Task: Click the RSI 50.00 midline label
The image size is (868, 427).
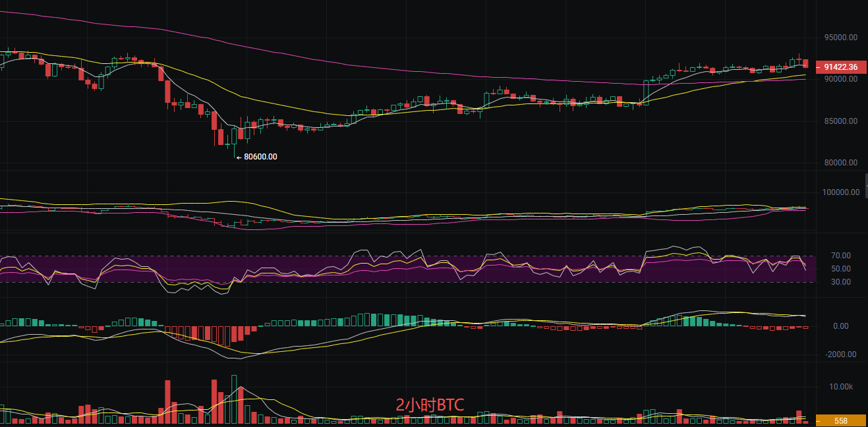Action: (x=840, y=269)
